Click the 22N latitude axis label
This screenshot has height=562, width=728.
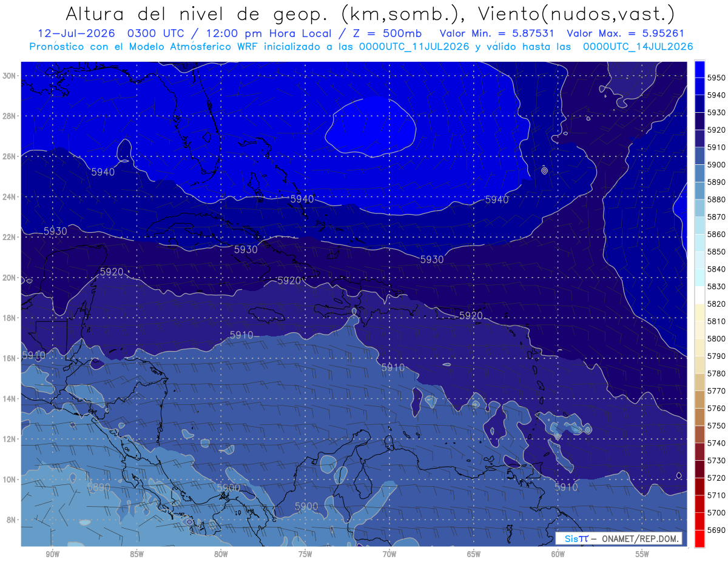tap(10, 237)
